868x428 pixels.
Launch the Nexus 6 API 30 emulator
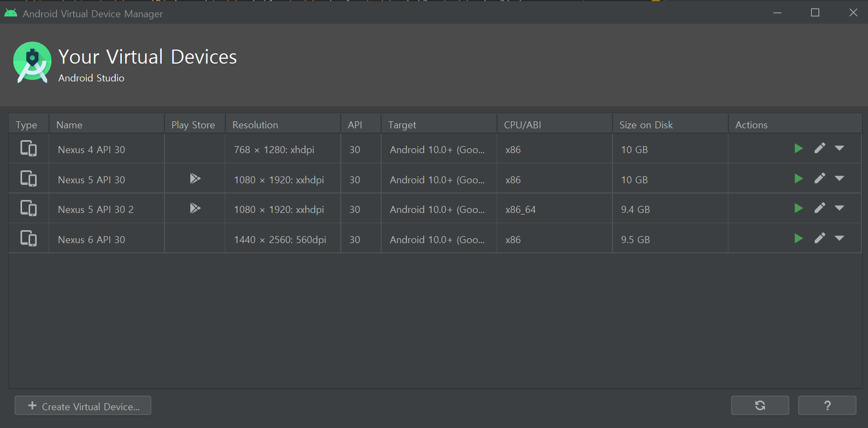[798, 238]
